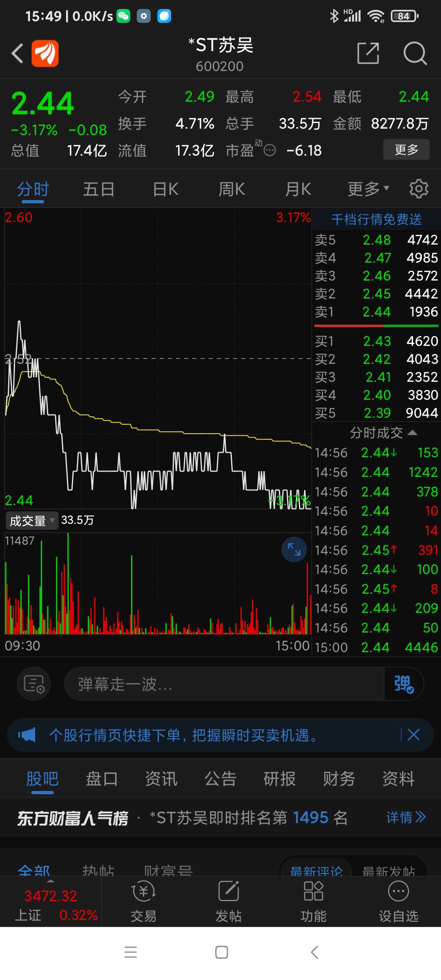Tap Android home square button

coord(221,952)
